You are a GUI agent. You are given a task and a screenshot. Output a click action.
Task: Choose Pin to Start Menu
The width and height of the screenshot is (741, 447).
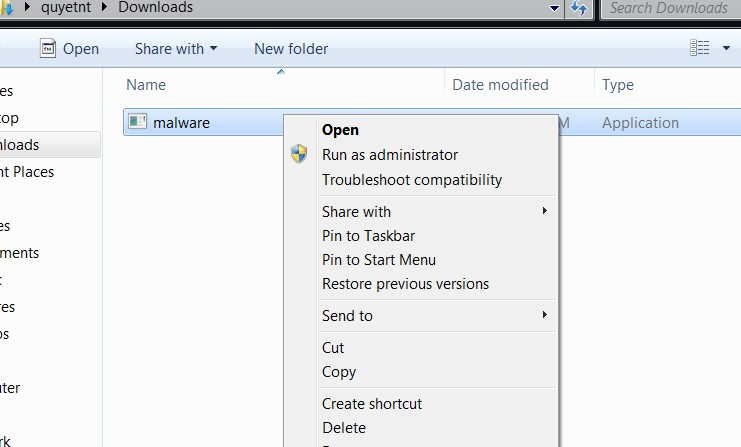[379, 260]
